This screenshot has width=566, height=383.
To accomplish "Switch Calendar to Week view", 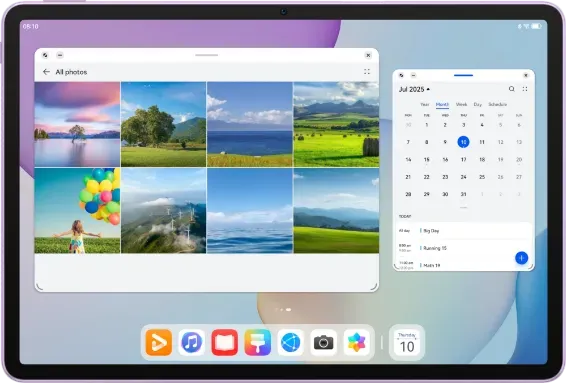I will (461, 104).
